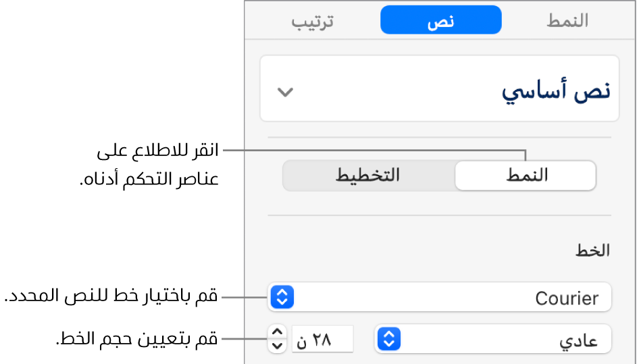This screenshot has height=364, width=637.
Task: Click the divider line above the الخط heading
Action: (439, 216)
